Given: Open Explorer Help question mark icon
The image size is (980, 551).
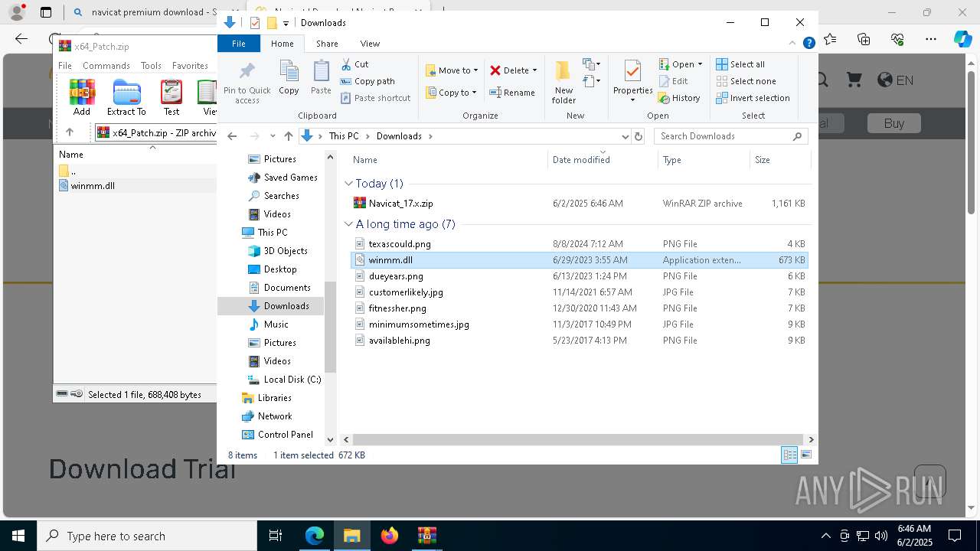Looking at the screenshot, I should 808,44.
